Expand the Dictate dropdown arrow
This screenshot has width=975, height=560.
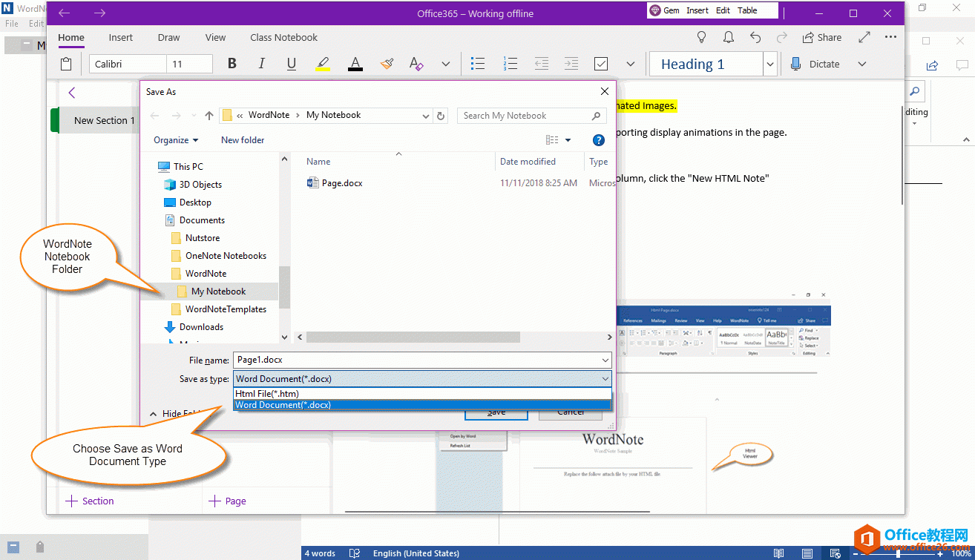click(862, 64)
